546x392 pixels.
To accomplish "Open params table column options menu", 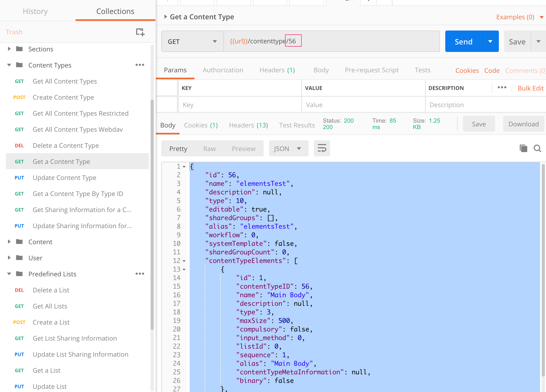I will coord(502,88).
